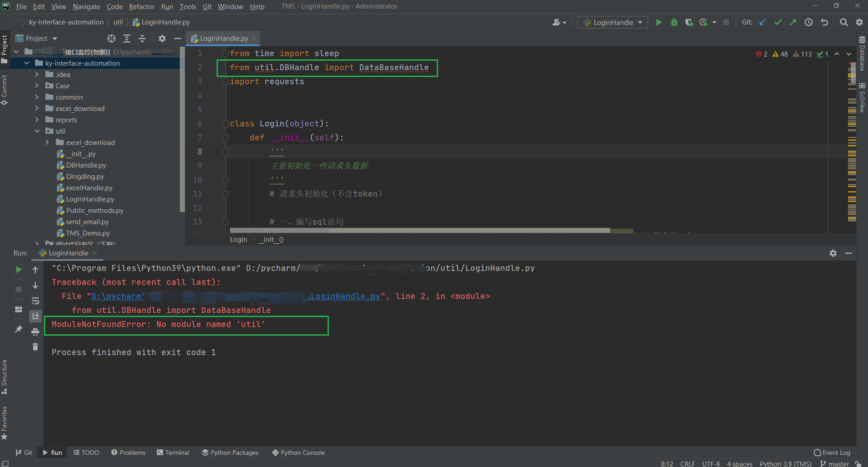Rerun the program from the Run panel
868x467 pixels.
(18, 269)
